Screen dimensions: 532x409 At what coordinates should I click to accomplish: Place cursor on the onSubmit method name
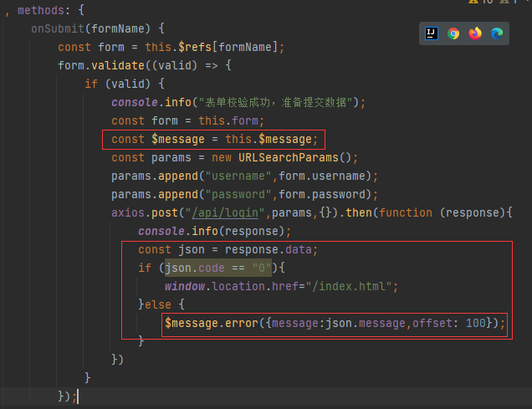pyautogui.click(x=58, y=28)
